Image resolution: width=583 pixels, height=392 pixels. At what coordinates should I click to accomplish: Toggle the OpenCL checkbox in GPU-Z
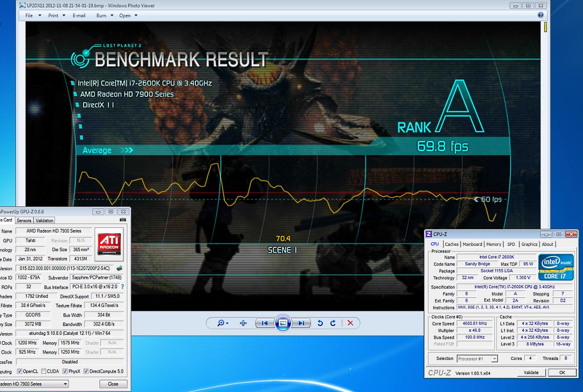click(19, 371)
